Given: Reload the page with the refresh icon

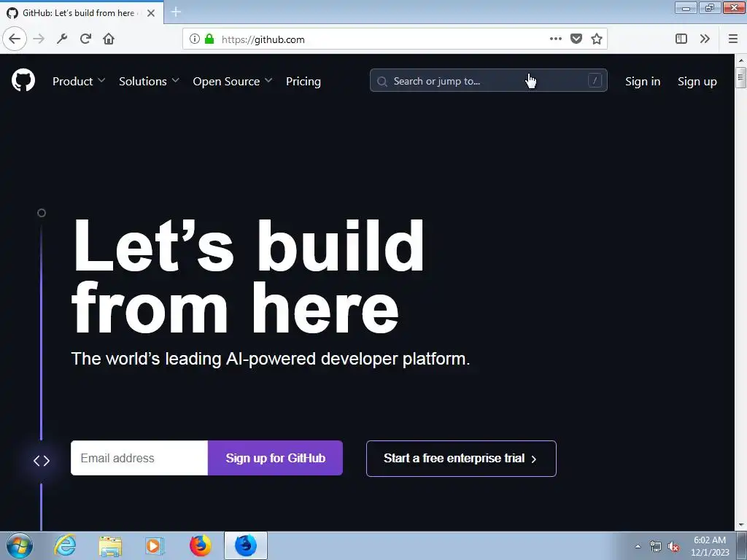Looking at the screenshot, I should click(x=85, y=39).
